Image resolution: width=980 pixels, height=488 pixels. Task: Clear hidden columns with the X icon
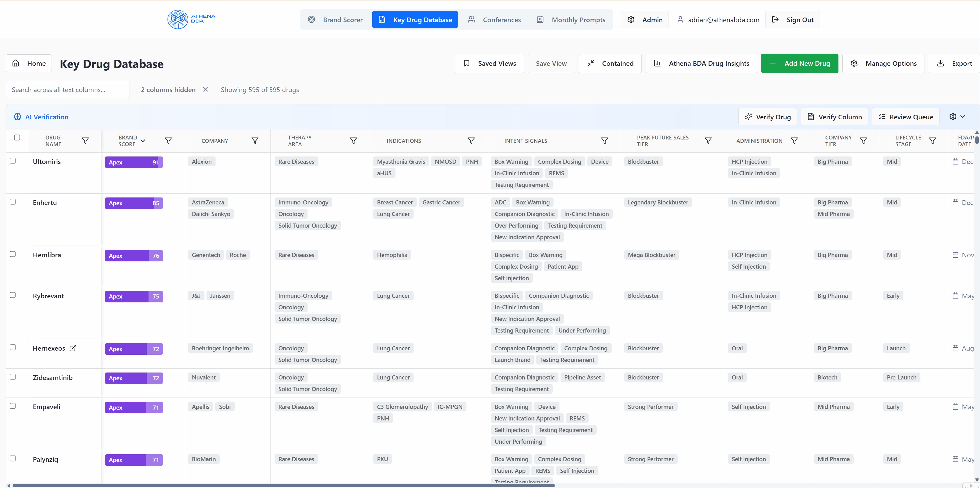click(x=205, y=89)
